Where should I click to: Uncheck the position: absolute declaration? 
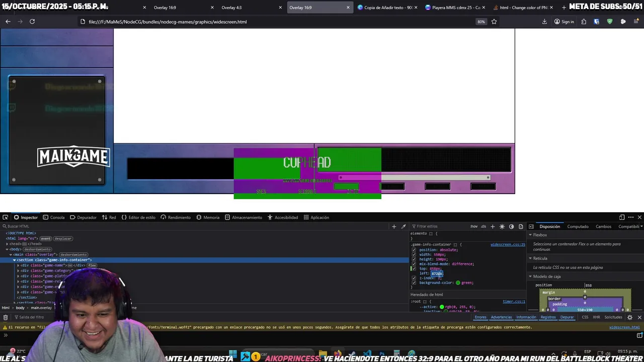point(414,250)
